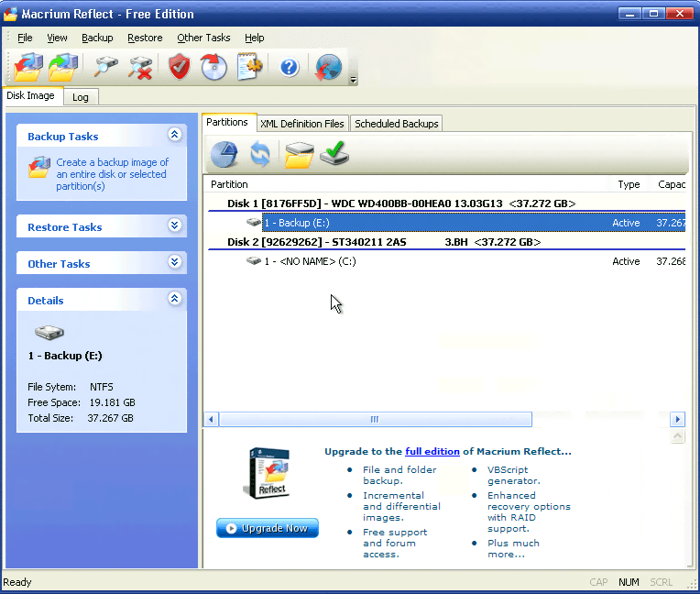Follow the full edition hyperlink

pyautogui.click(x=432, y=452)
